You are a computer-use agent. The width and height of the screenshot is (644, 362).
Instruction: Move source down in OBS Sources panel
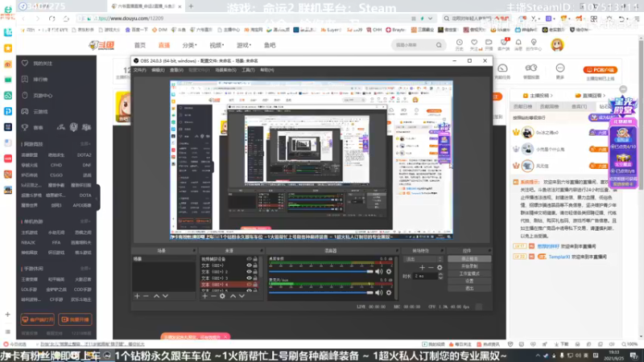click(x=242, y=296)
